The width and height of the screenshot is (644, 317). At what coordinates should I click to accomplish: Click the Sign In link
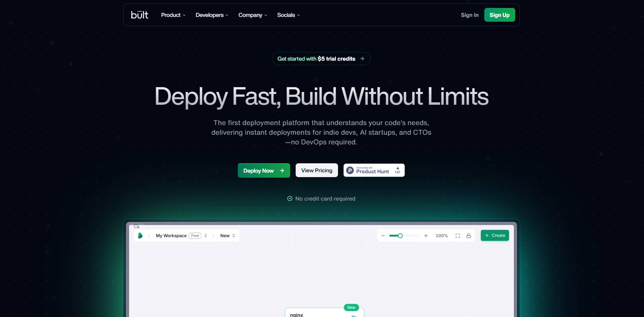[469, 15]
